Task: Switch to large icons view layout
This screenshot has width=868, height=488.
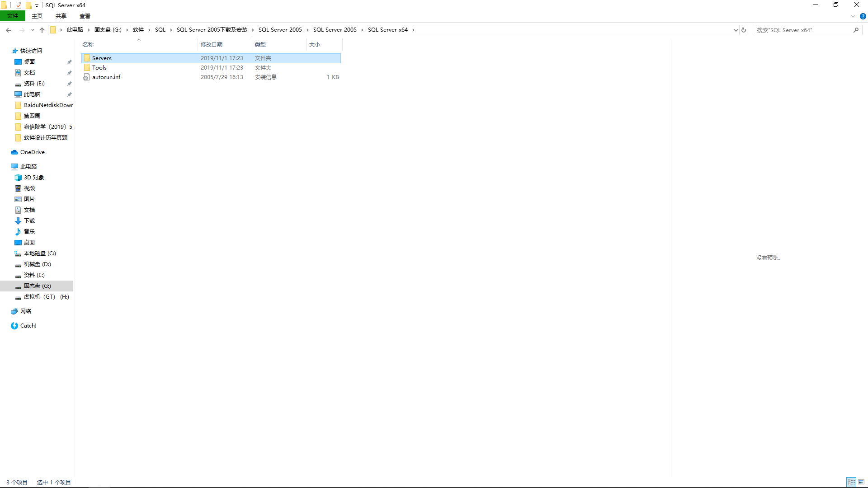Action: (x=861, y=482)
